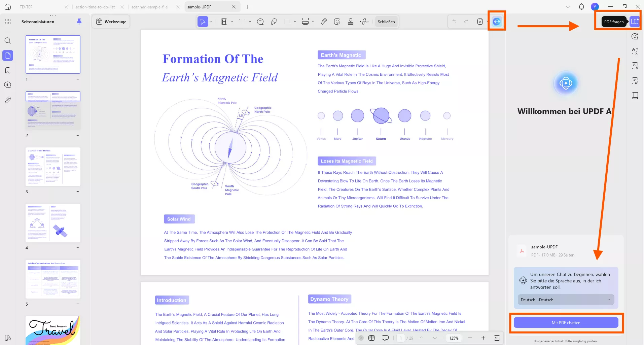Click the user account avatar
644x345 pixels.
tap(595, 7)
